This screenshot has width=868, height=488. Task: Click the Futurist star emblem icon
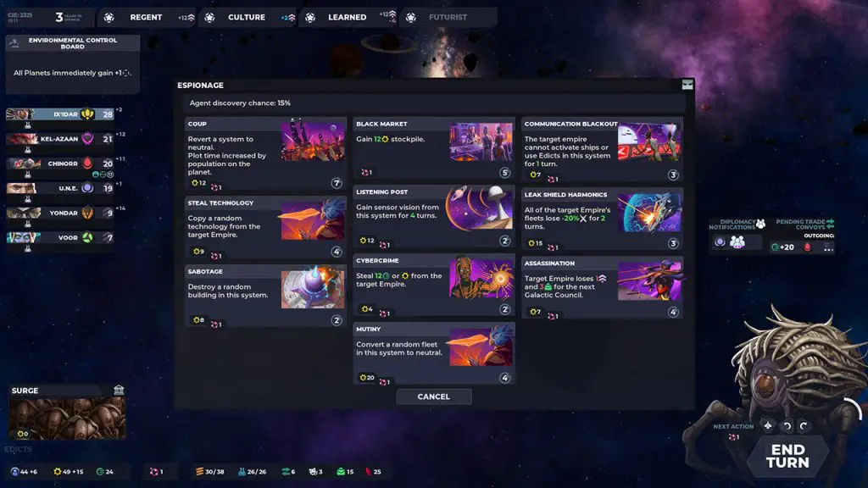[x=411, y=18]
